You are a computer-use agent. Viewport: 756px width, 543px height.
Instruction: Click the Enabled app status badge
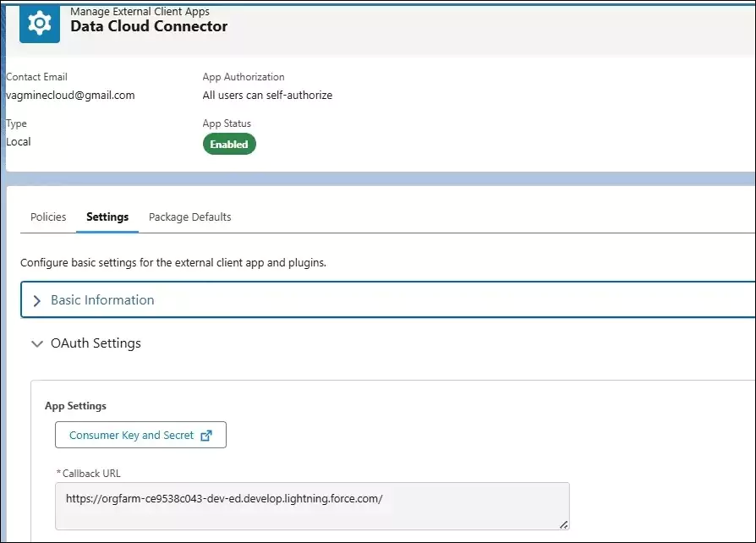pos(229,144)
